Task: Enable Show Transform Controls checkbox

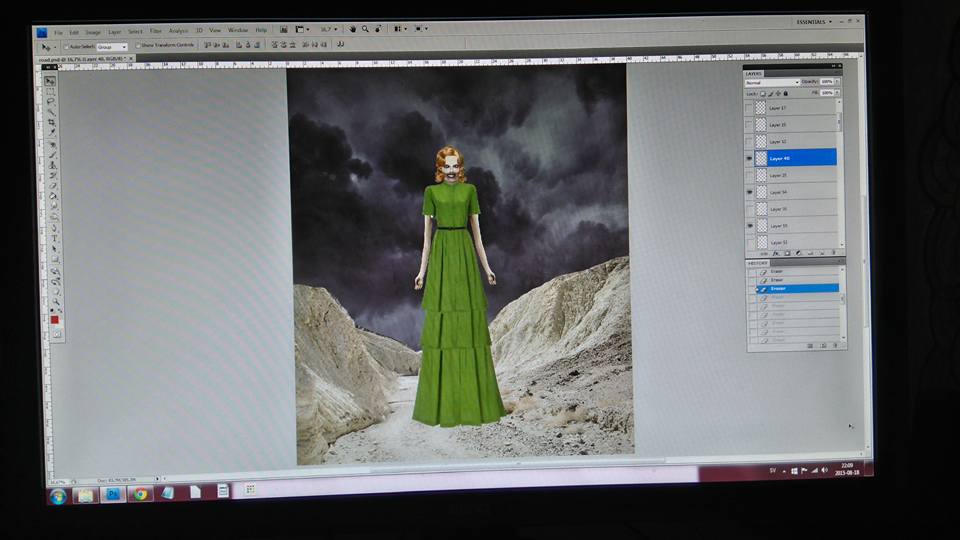Action: pos(138,45)
